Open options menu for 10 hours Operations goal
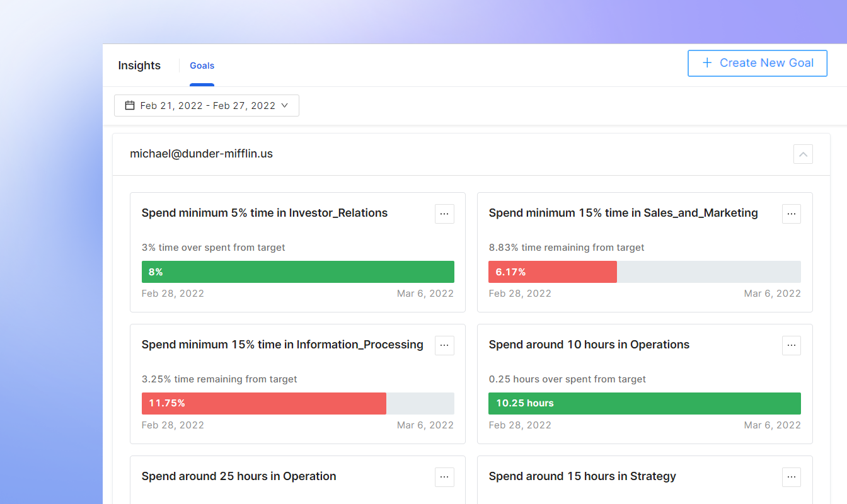This screenshot has width=847, height=504. [792, 345]
